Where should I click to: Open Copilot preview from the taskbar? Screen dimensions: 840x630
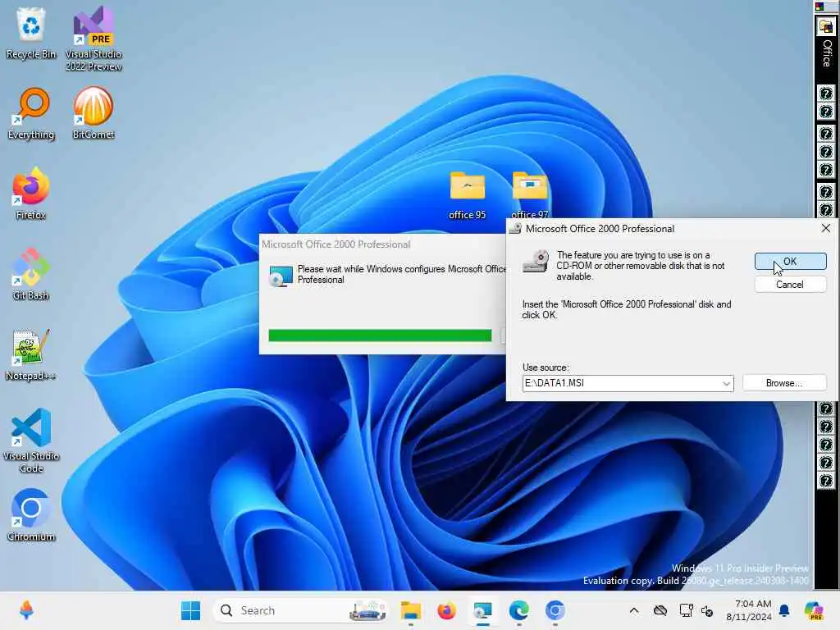815,610
